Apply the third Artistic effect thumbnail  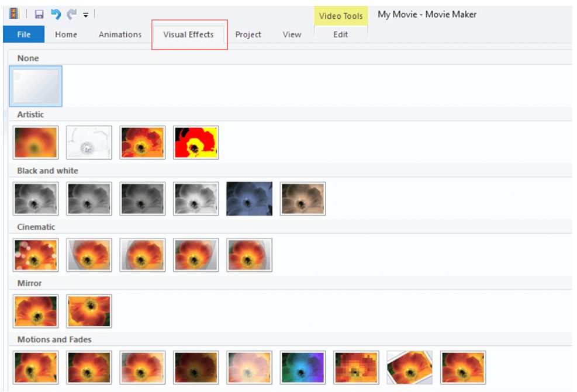tap(143, 143)
